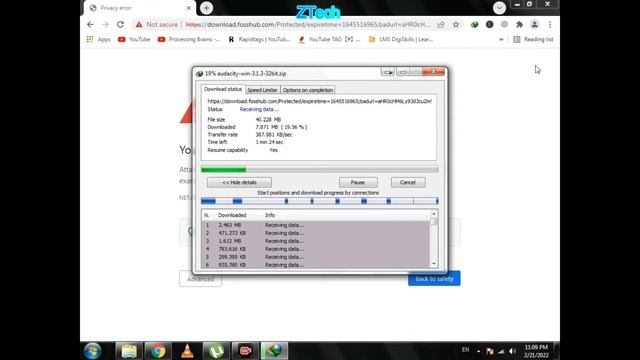Click the tray arrow button in IDM title bar

click(x=388, y=72)
